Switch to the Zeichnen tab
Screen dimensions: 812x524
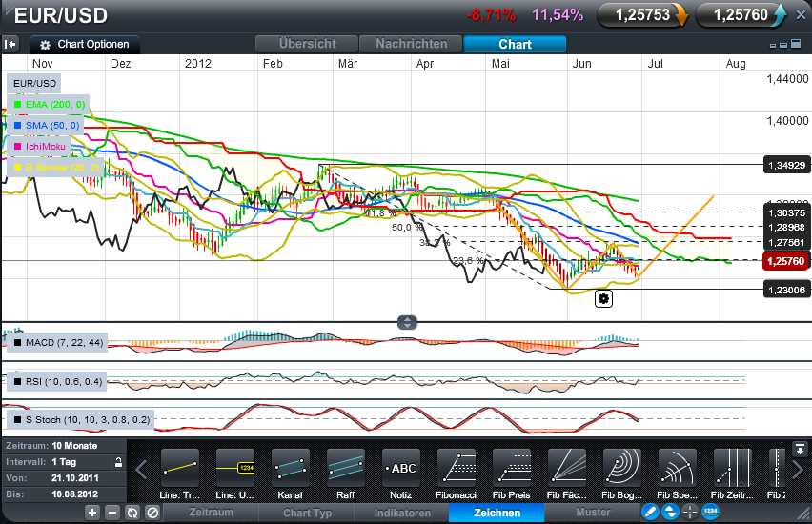[x=497, y=513]
